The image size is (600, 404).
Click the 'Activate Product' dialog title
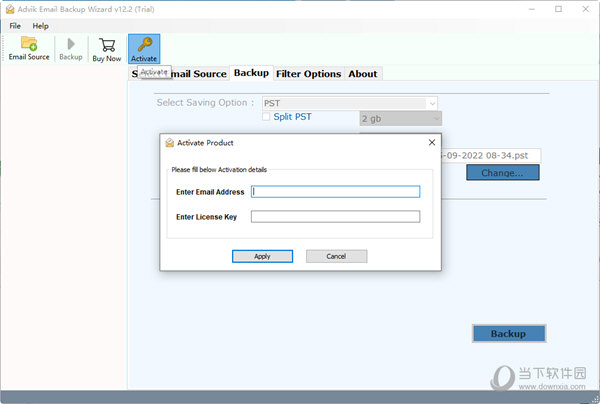205,143
